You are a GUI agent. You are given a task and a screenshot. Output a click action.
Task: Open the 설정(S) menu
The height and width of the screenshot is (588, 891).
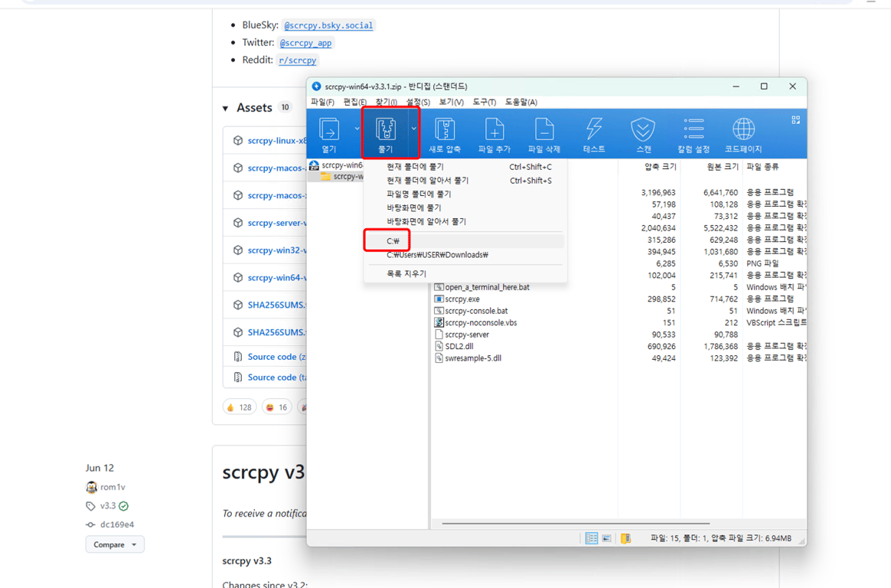point(418,103)
